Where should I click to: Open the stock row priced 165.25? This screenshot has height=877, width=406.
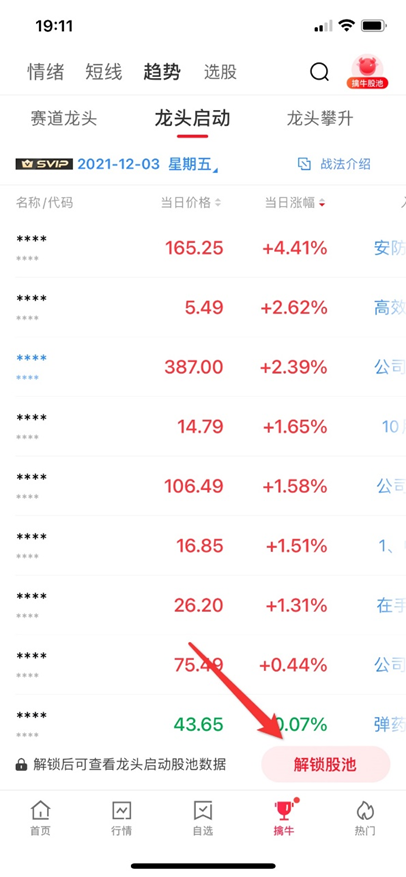click(x=203, y=248)
